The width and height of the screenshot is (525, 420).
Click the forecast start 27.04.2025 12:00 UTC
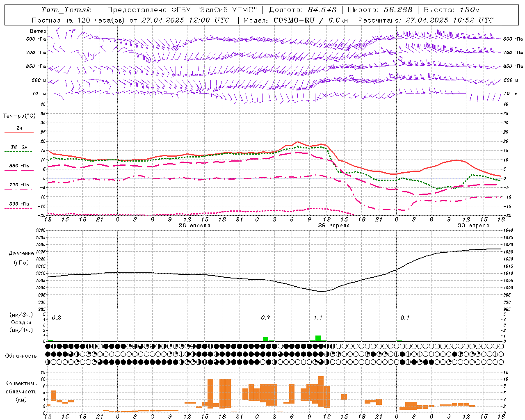tap(185, 20)
